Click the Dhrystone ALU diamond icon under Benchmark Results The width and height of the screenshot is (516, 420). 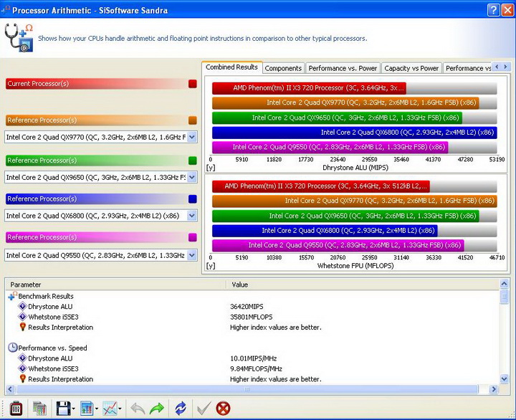coord(22,307)
